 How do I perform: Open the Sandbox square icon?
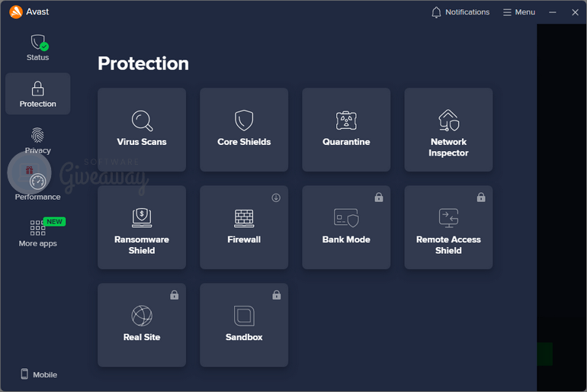pyautogui.click(x=244, y=316)
